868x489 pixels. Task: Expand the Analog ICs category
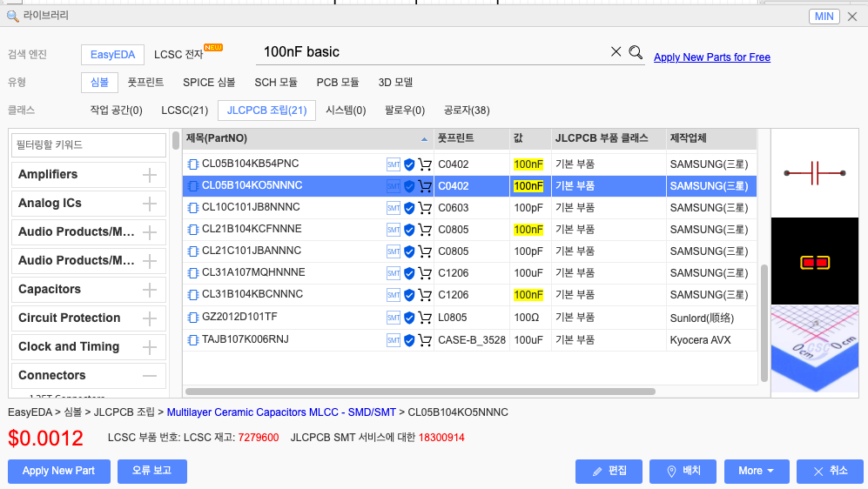coord(150,204)
